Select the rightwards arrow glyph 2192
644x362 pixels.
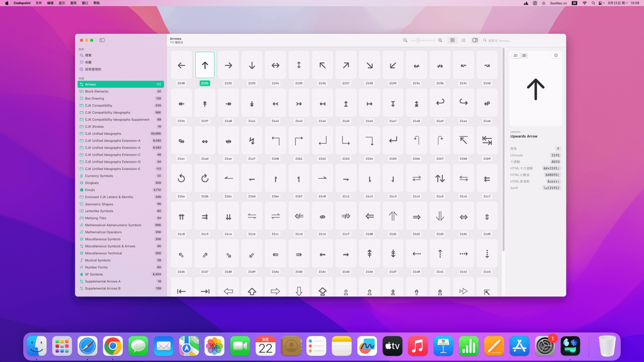click(229, 66)
